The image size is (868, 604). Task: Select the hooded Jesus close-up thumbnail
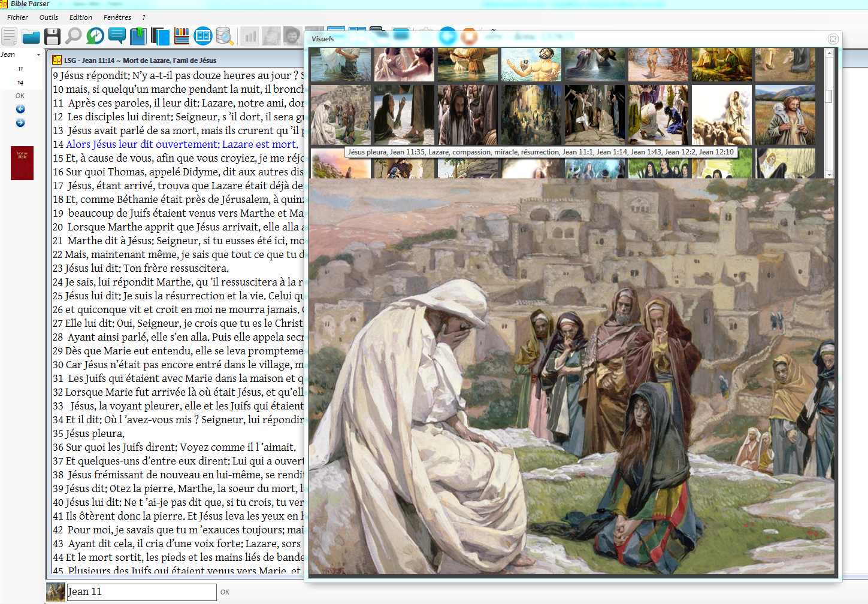point(468,115)
